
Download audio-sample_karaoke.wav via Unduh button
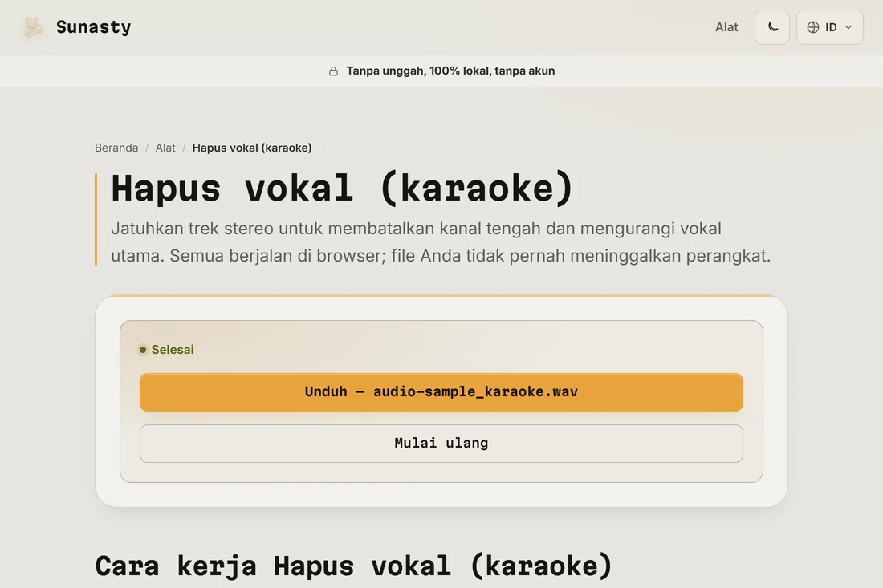coord(441,392)
